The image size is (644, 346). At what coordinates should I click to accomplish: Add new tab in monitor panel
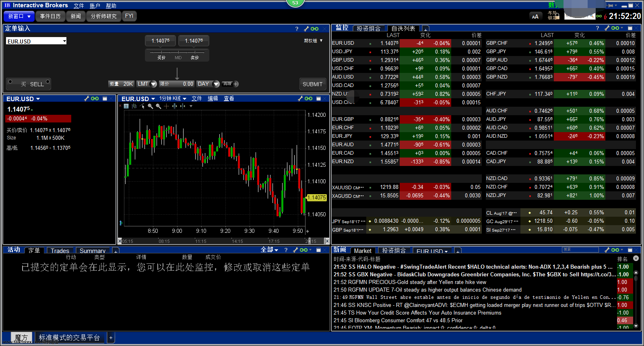[425, 29]
